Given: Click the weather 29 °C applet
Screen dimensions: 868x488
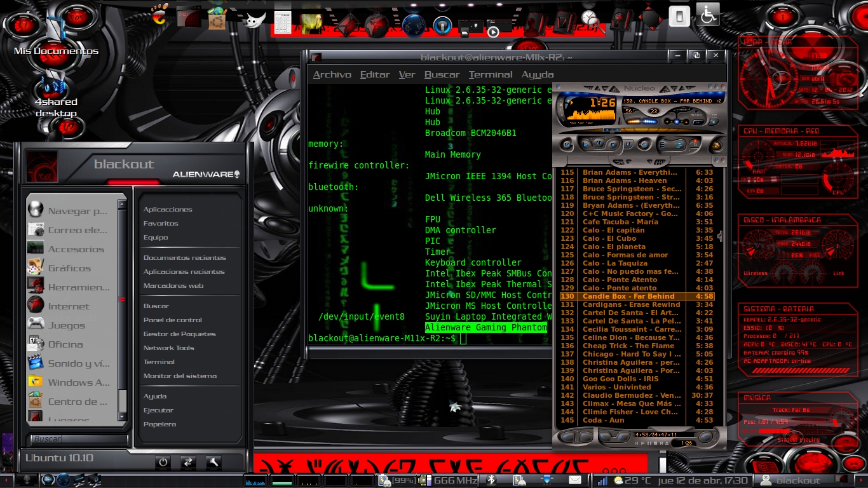Looking at the screenshot, I should click(x=632, y=480).
